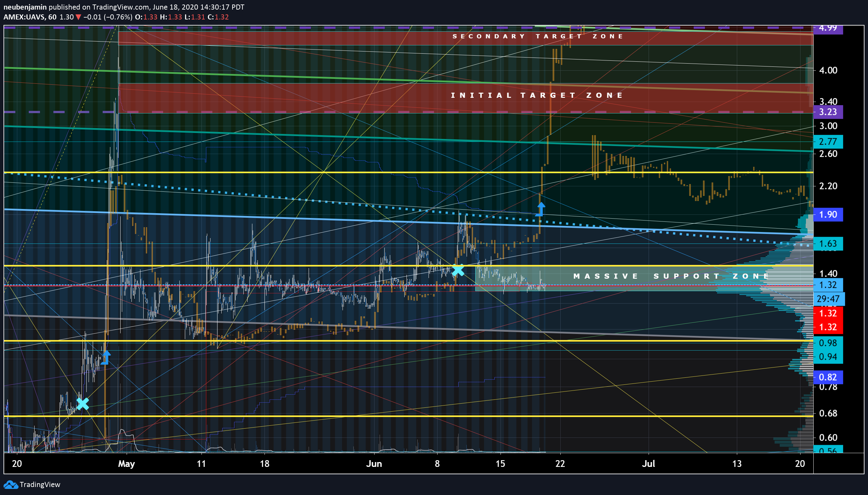
Task: Click the cyan 0.94 price label
Action: (828, 357)
